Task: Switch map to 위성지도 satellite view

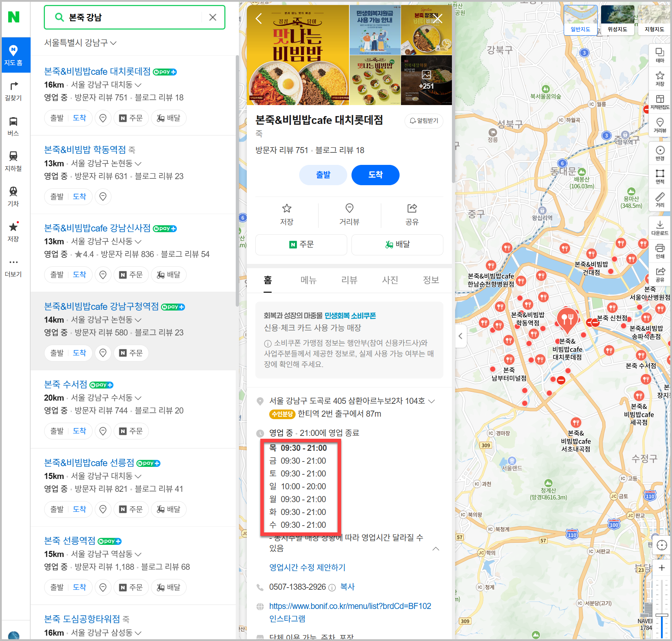Action: (617, 20)
